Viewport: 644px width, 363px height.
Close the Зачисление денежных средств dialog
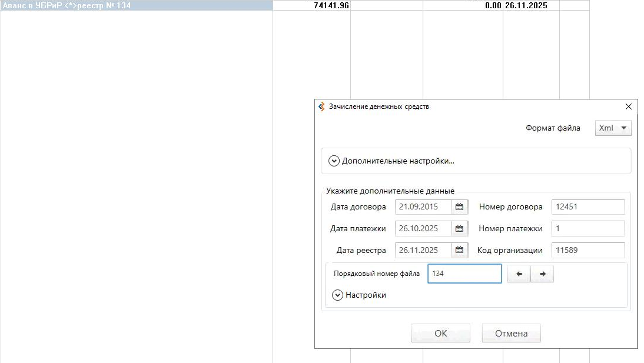coord(628,107)
